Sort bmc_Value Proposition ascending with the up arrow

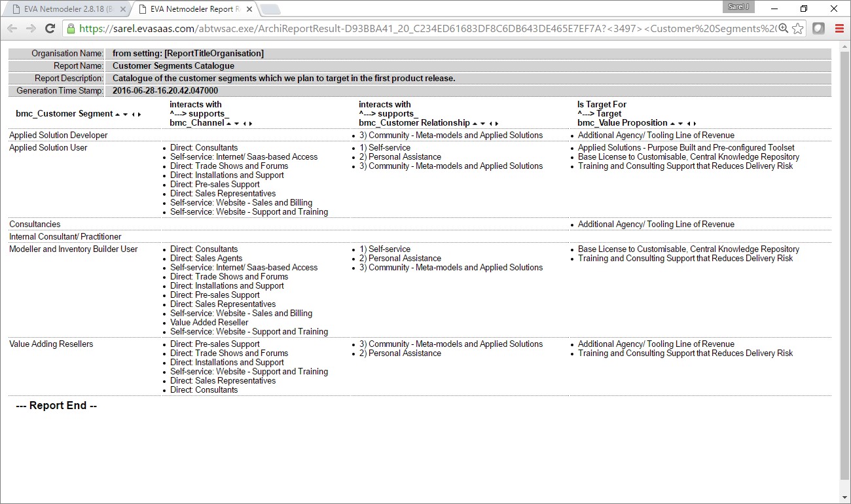tap(672, 124)
